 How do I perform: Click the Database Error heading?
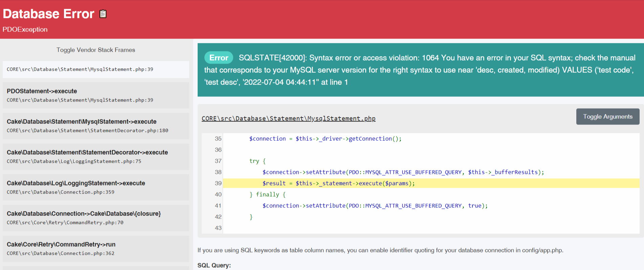[x=48, y=14]
